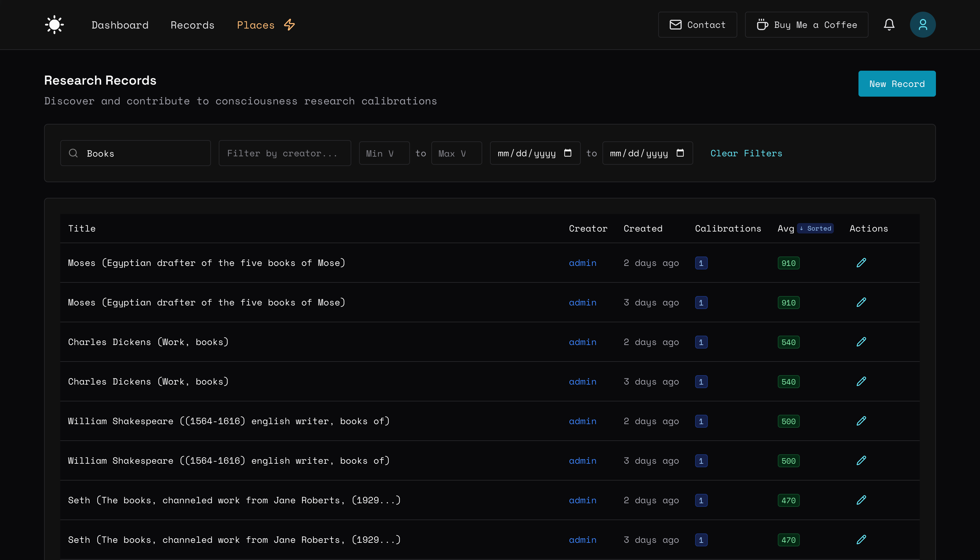
Task: Open Seth record title created 3 days ago
Action: point(234,540)
